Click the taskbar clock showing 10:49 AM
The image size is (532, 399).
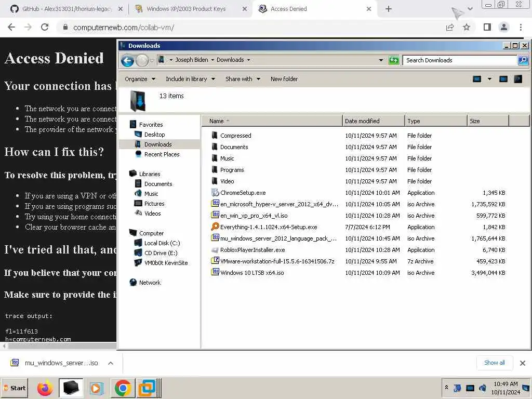click(x=506, y=388)
